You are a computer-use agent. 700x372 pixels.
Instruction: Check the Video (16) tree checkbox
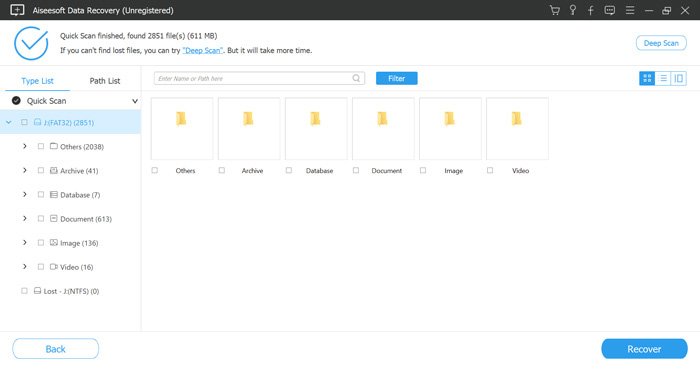coord(41,267)
